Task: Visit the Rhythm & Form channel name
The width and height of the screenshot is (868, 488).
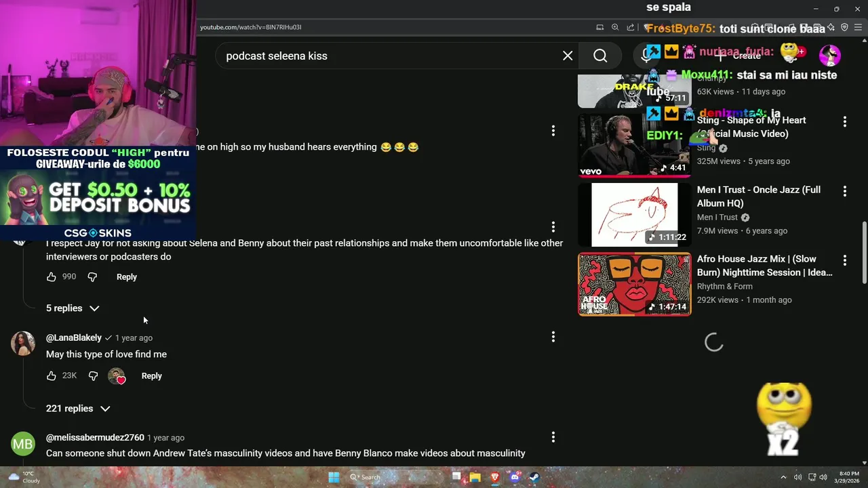Action: (x=725, y=286)
